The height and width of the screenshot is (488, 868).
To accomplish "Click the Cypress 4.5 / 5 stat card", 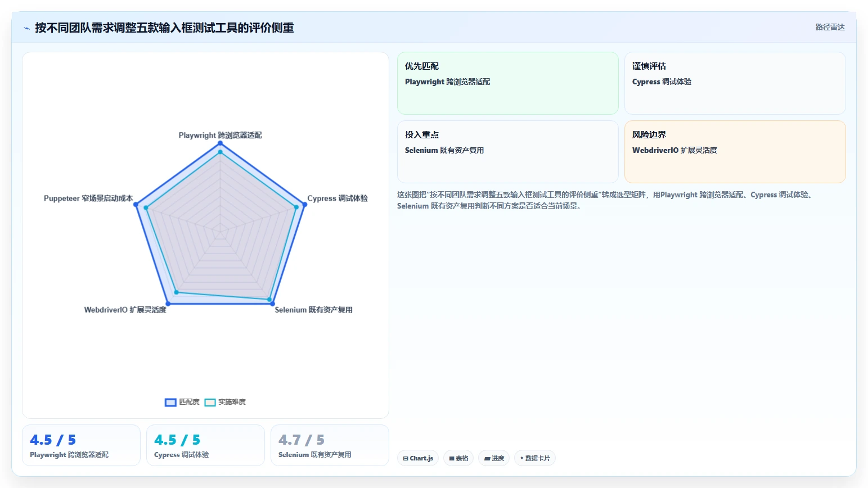I will 205,445.
